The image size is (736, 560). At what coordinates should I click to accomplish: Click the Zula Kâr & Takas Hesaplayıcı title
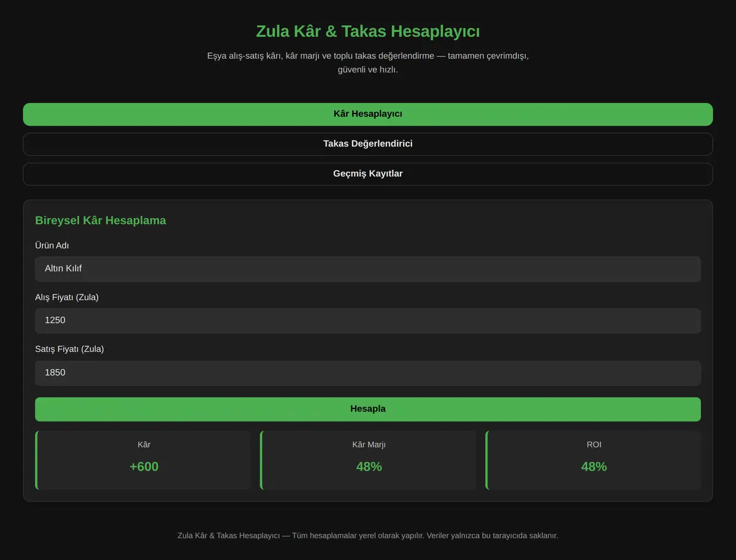(368, 31)
